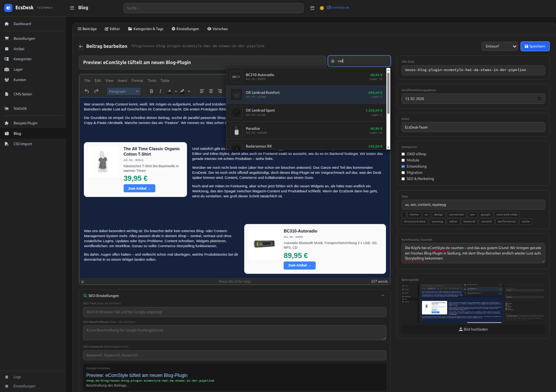The height and width of the screenshot is (392, 556).
Task: Open the CSV-Import plugin
Action: (22, 144)
